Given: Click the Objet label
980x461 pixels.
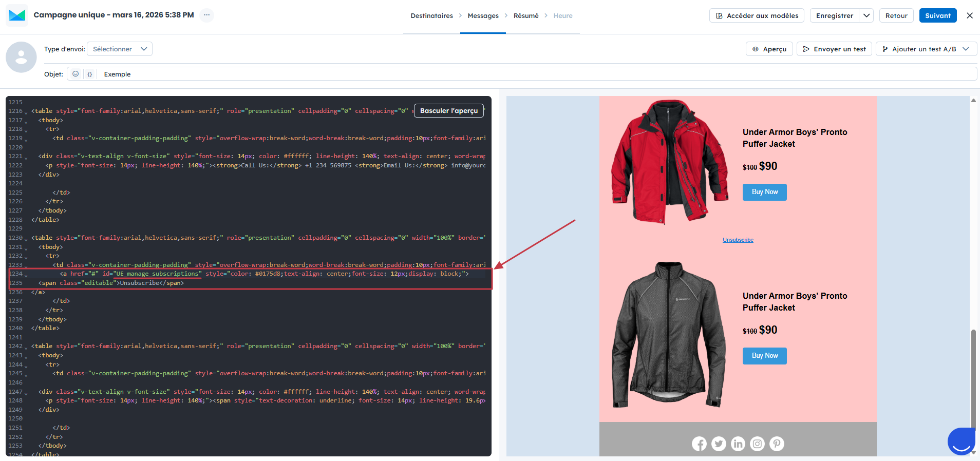Looking at the screenshot, I should click(x=53, y=74).
